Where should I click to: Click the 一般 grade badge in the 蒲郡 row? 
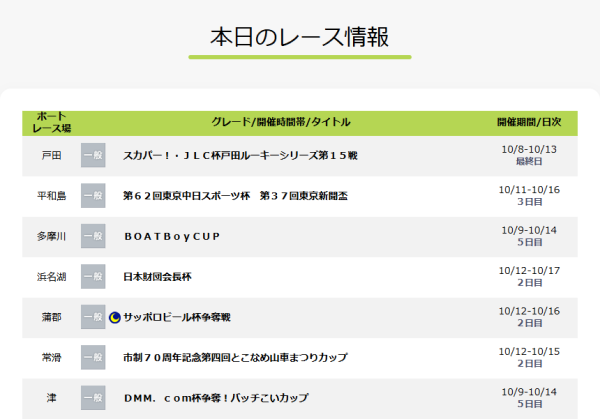click(x=92, y=317)
